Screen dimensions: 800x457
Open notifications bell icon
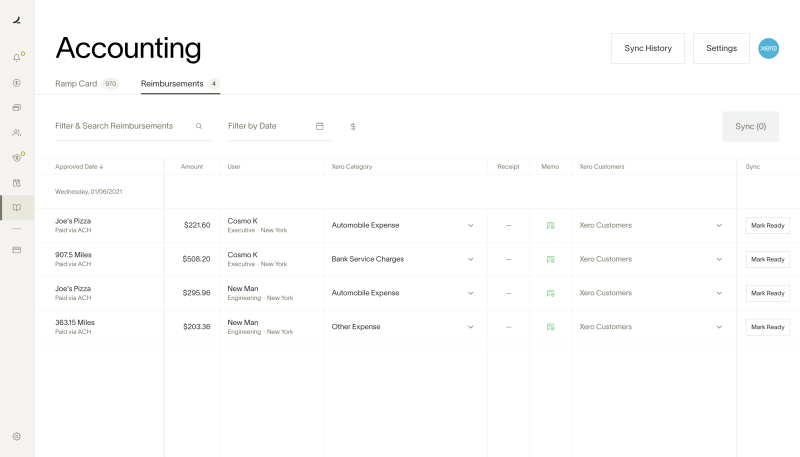pyautogui.click(x=17, y=58)
